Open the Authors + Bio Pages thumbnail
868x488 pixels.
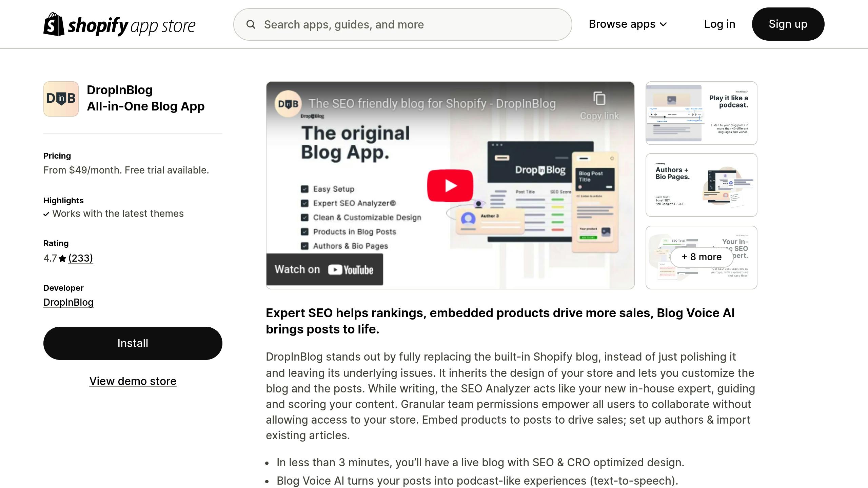point(701,185)
